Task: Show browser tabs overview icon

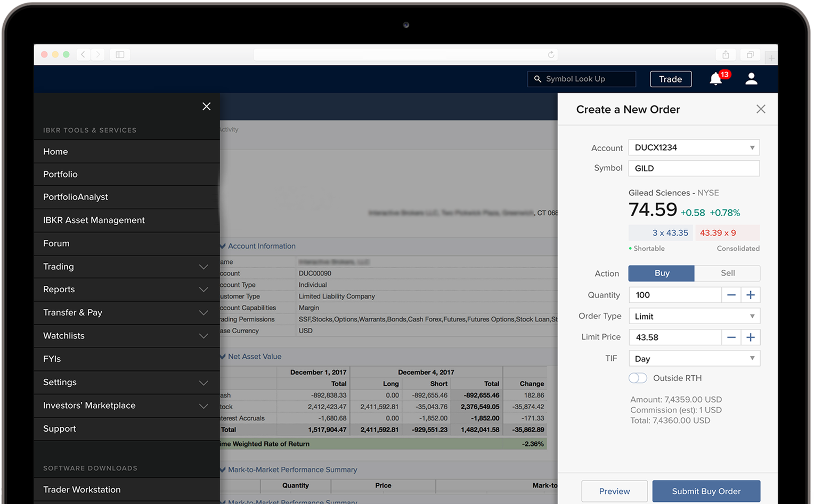Action: [x=750, y=54]
